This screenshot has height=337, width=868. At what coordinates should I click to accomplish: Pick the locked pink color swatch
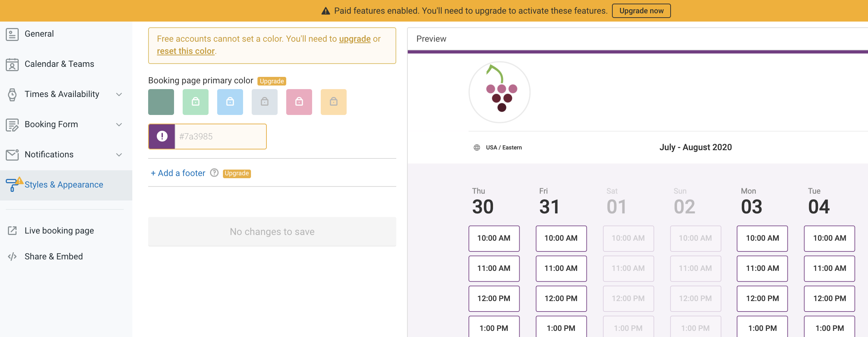point(299,102)
